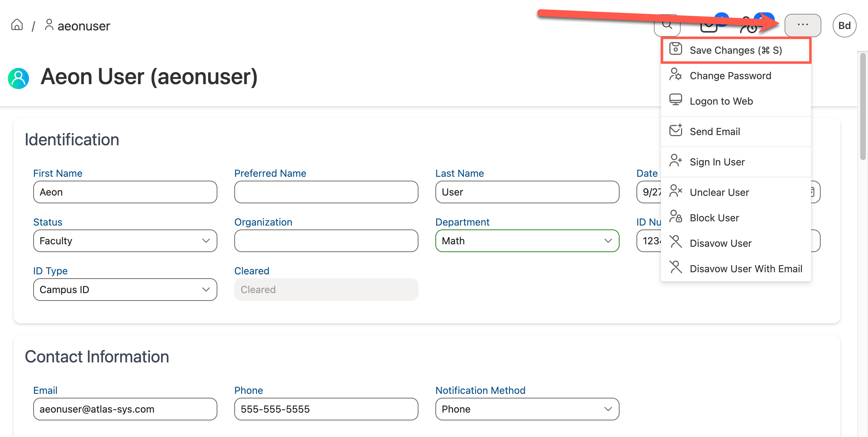Open the three-dot more actions menu

pos(803,25)
